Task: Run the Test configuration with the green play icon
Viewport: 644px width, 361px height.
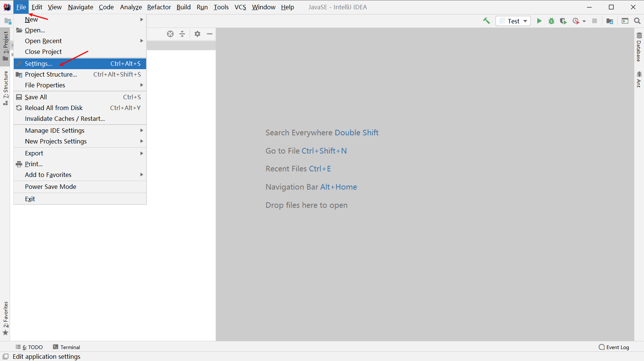Action: pos(539,21)
